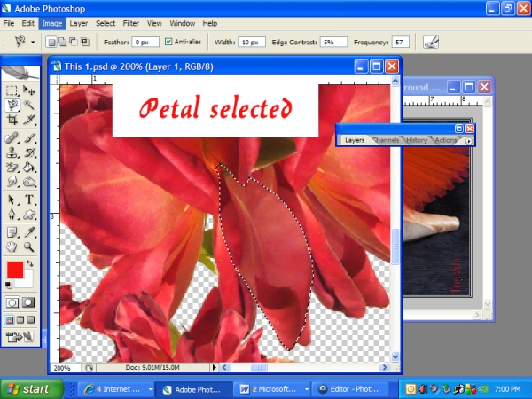
Task: Open the Image menu
Action: coord(52,23)
